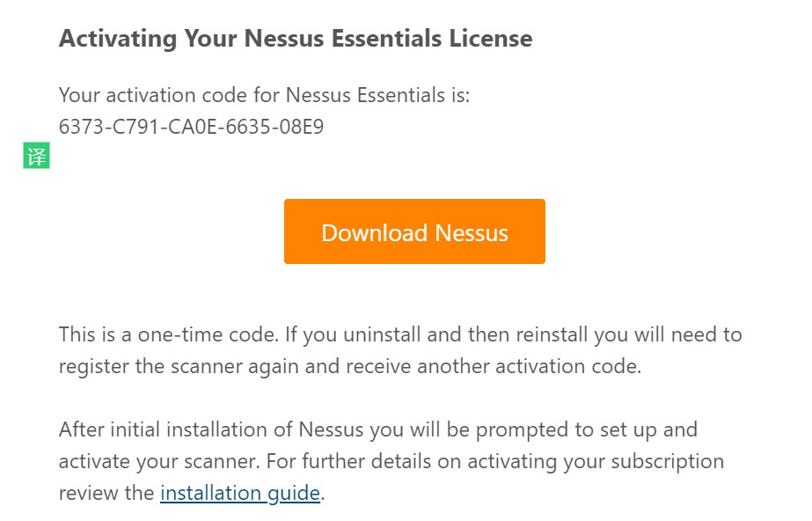Image resolution: width=812 pixels, height=521 pixels.
Task: Open the installation guide link
Action: [x=239, y=493]
